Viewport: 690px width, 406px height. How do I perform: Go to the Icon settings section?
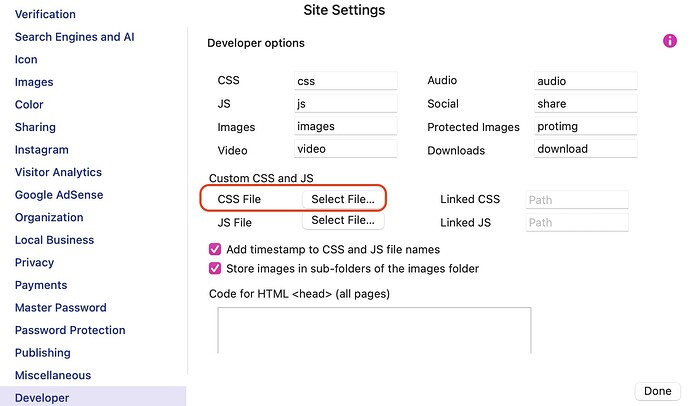point(26,59)
